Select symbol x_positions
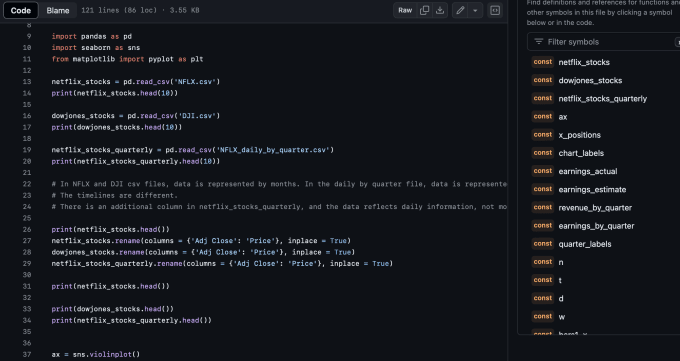 579,135
